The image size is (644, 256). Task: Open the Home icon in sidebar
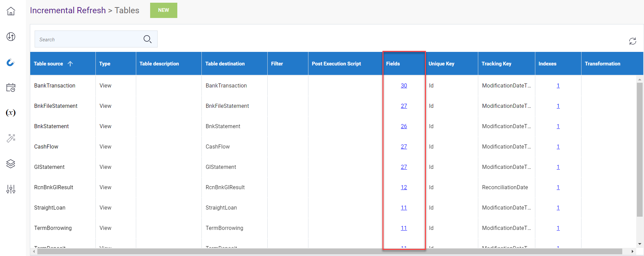point(11,11)
